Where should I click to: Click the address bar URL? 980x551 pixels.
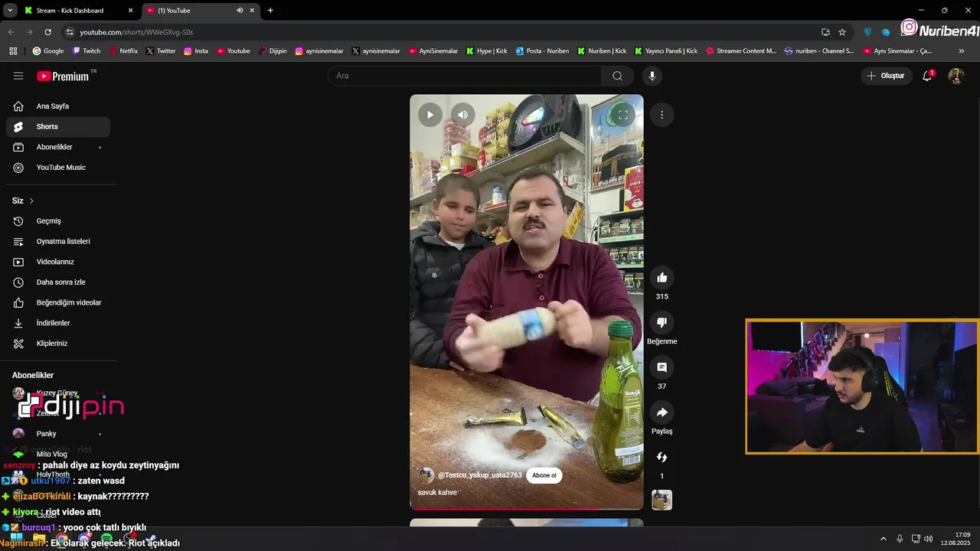coord(136,32)
